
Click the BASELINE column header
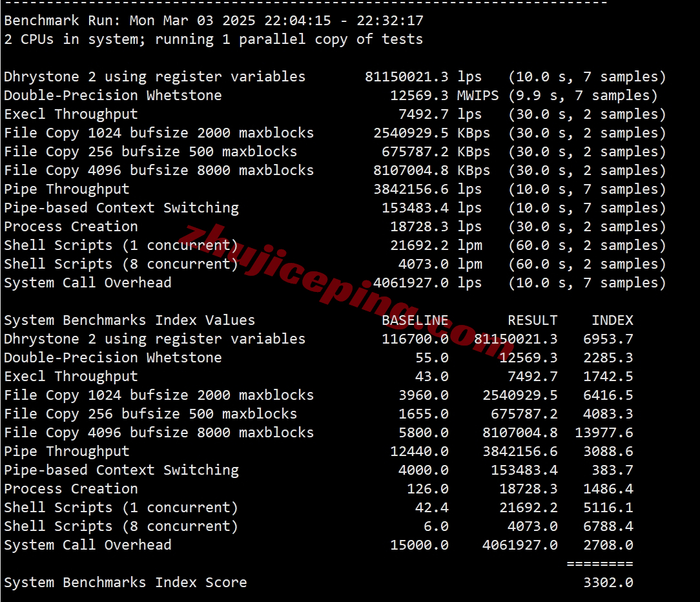(415, 320)
